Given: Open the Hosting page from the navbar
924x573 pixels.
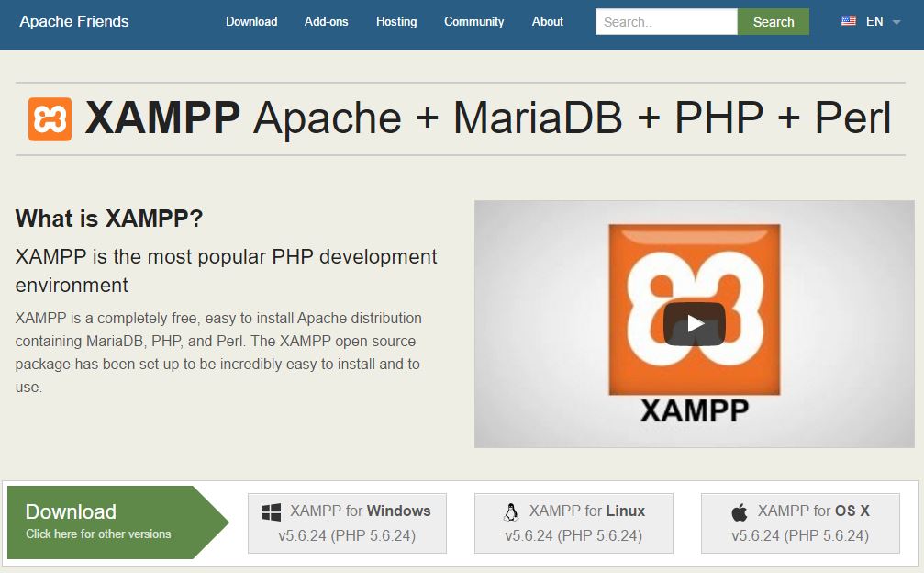Looking at the screenshot, I should (x=395, y=21).
